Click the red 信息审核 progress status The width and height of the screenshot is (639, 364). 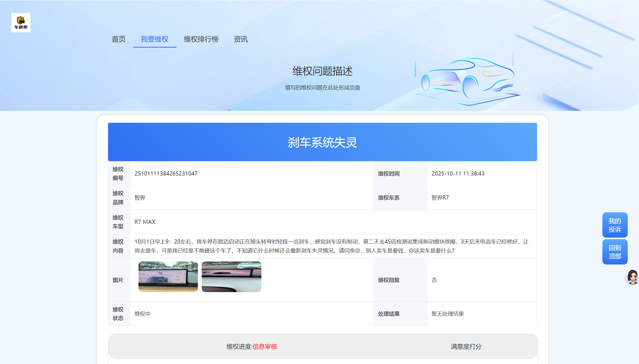point(265,347)
